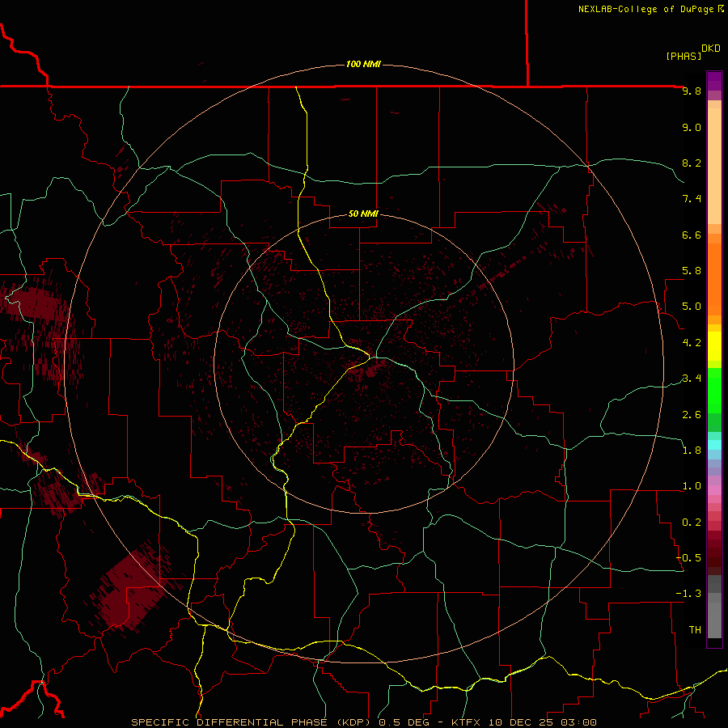Click the 7.4 value on the scale
Image resolution: width=728 pixels, height=728 pixels.
point(692,199)
